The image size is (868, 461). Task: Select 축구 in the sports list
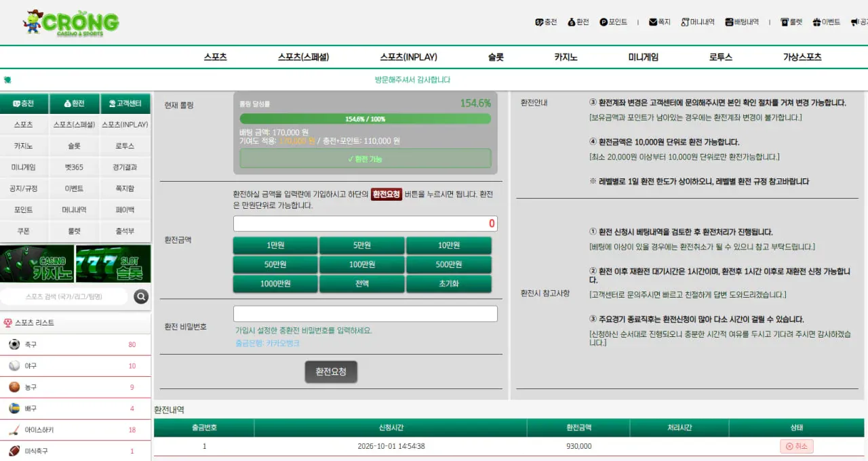[75, 344]
